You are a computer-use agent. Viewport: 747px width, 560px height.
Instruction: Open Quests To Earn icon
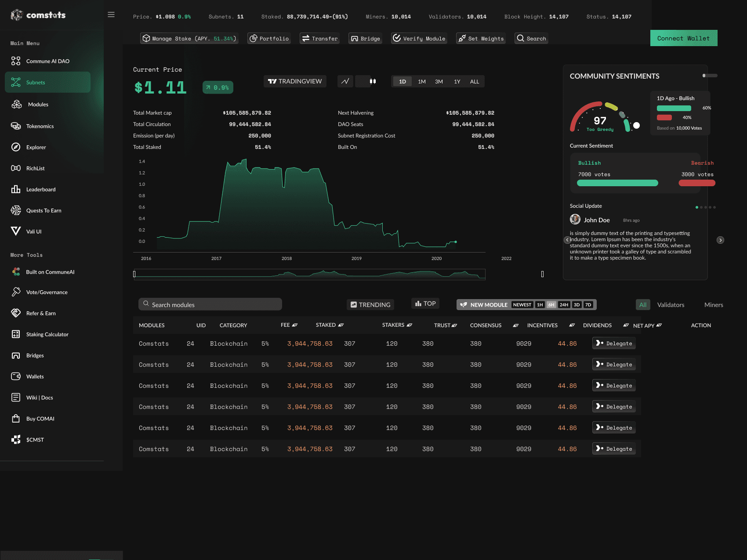coord(16,210)
